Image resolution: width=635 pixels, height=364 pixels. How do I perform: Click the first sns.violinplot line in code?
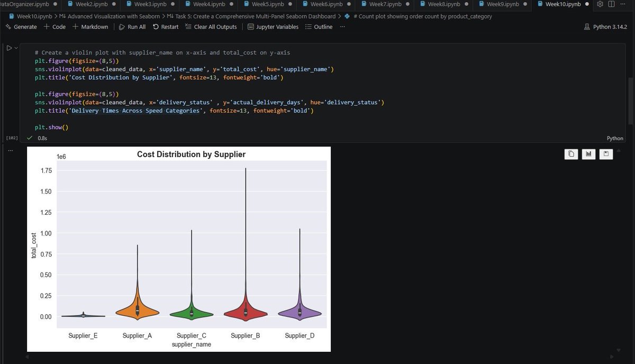point(184,69)
